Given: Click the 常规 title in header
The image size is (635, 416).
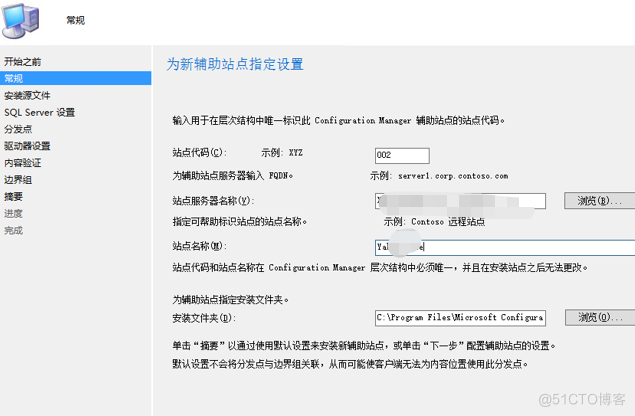Looking at the screenshot, I should (x=76, y=20).
